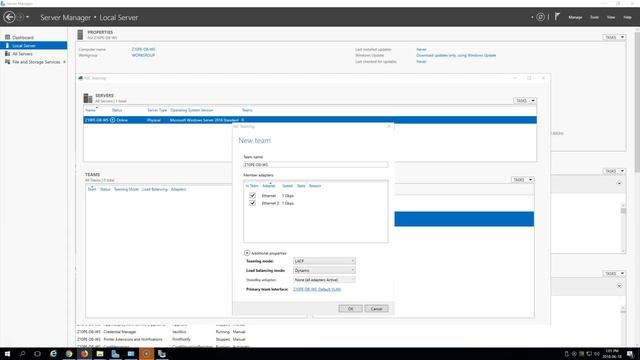Click the computer name link in Properties
The width and height of the screenshot is (640, 360).
pyautogui.click(x=143, y=49)
